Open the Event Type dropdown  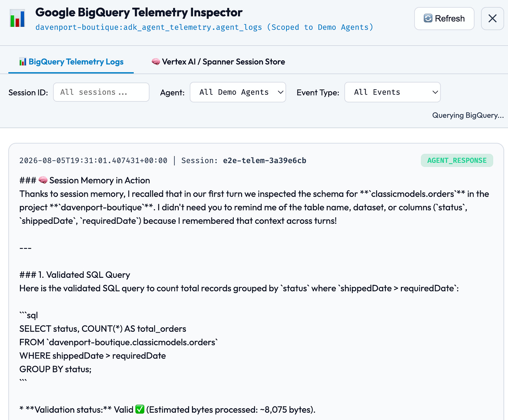pyautogui.click(x=393, y=92)
